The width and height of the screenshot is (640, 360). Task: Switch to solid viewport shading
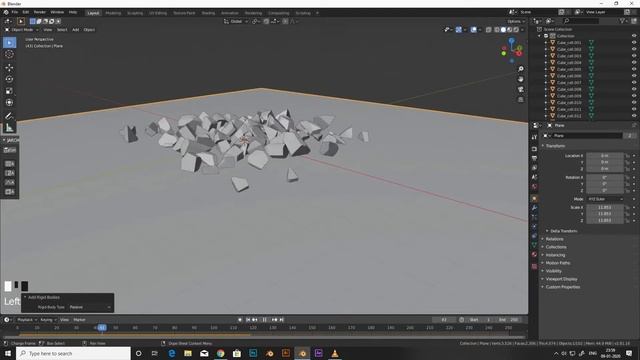coord(503,30)
